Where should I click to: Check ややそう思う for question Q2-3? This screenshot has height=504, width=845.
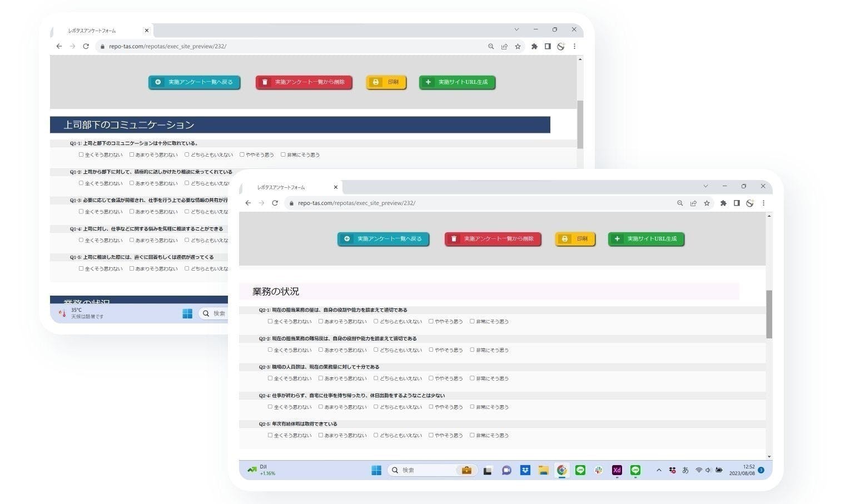[431, 378]
